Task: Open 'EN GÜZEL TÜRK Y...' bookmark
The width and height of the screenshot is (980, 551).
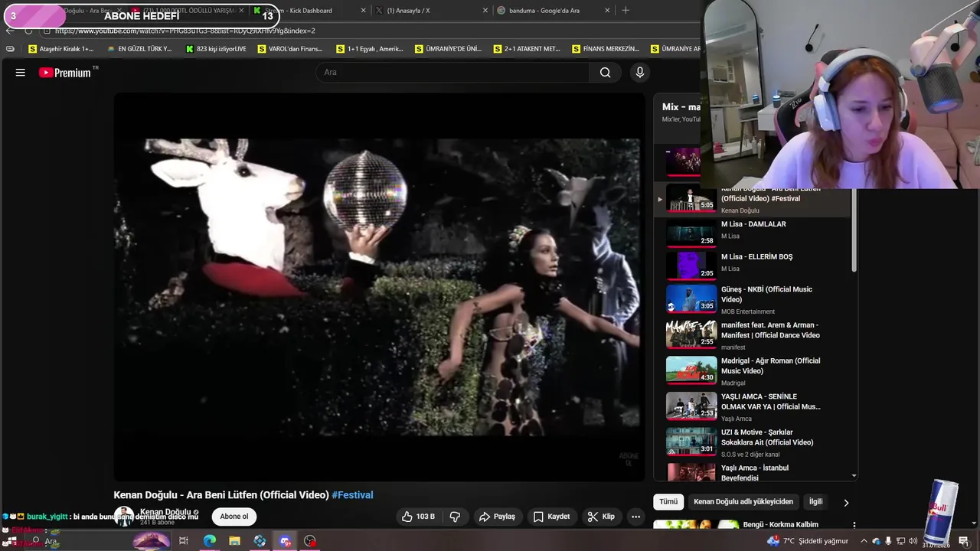Action: tap(139, 49)
